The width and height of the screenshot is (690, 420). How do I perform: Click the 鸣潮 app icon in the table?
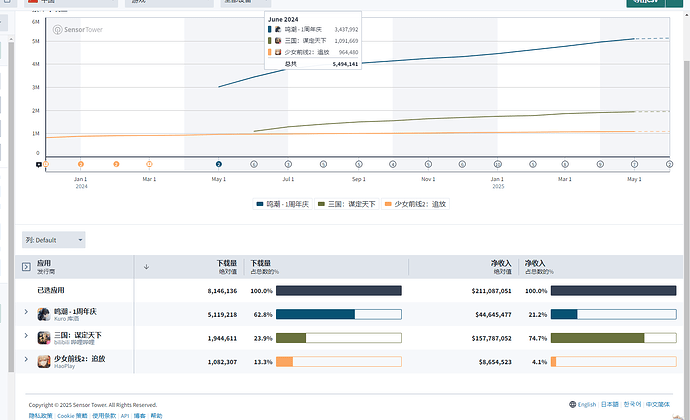click(44, 314)
